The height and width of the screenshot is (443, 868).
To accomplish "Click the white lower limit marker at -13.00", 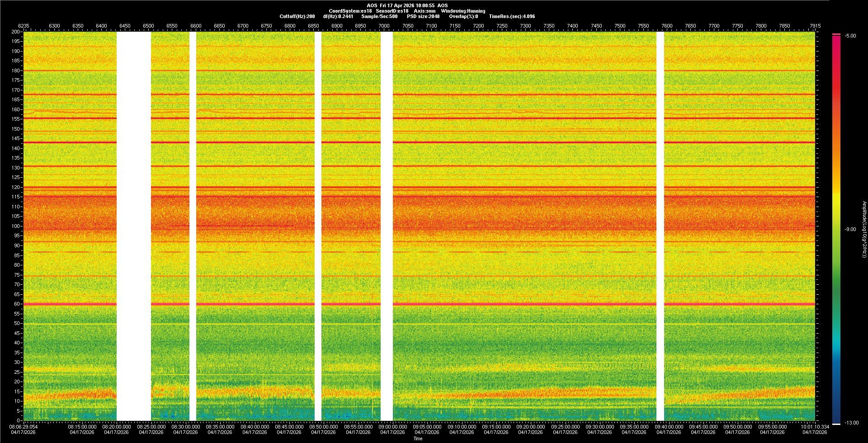I will pos(836,424).
